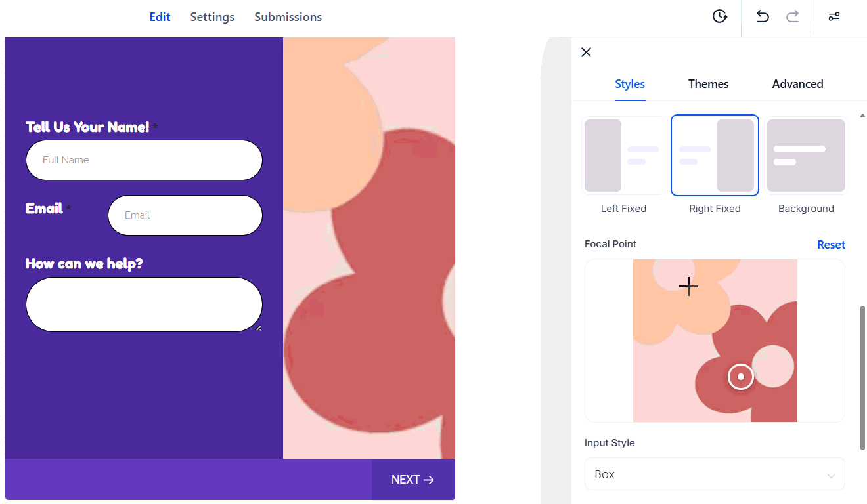Open the sliders settings icon

pyautogui.click(x=834, y=16)
